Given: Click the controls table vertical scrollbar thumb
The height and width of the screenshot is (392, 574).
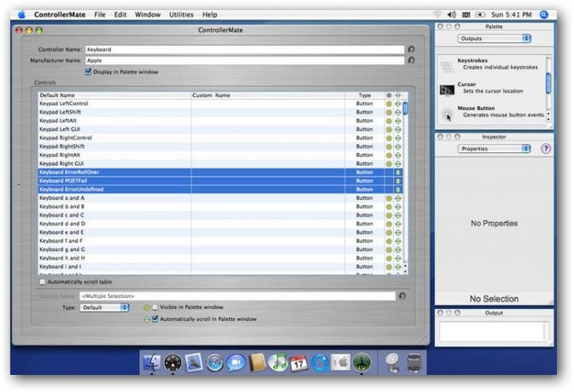Looking at the screenshot, I should 405,108.
